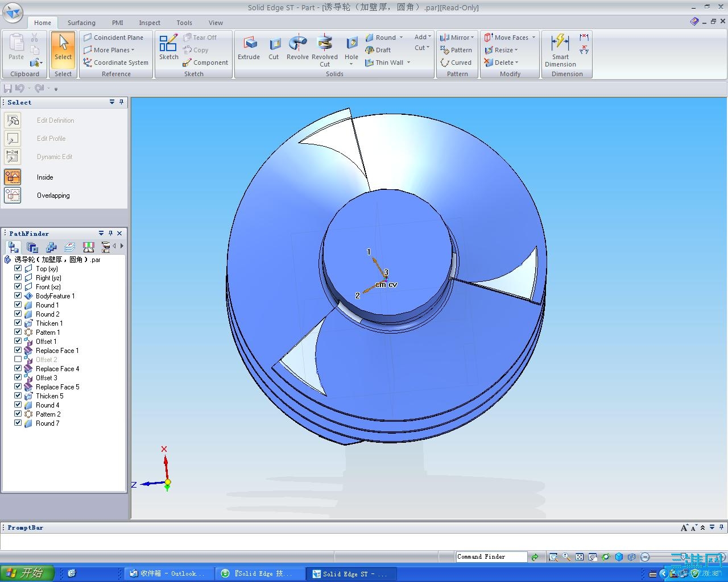Click the shaded cube view style icon
This screenshot has height=582, width=728.
point(619,557)
